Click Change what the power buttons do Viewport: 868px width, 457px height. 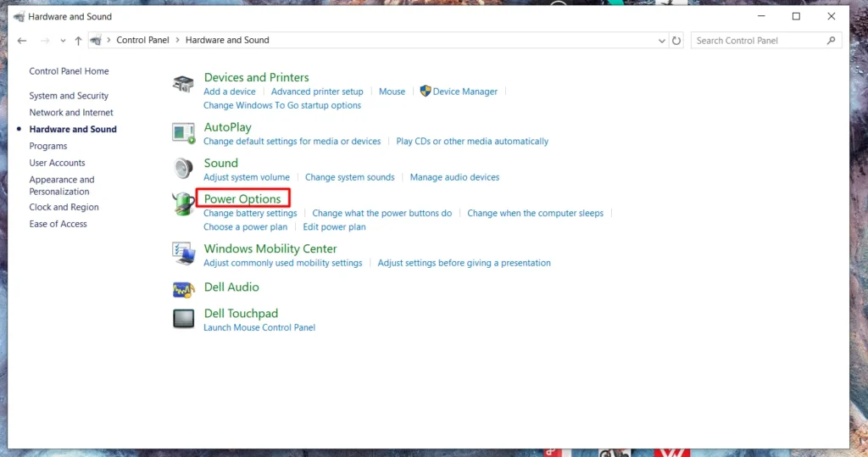pos(382,214)
